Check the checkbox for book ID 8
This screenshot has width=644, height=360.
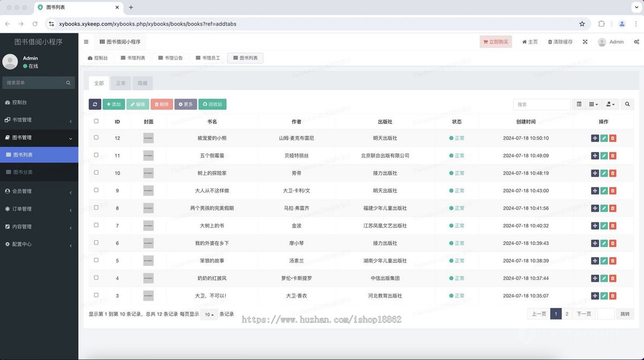click(x=96, y=208)
